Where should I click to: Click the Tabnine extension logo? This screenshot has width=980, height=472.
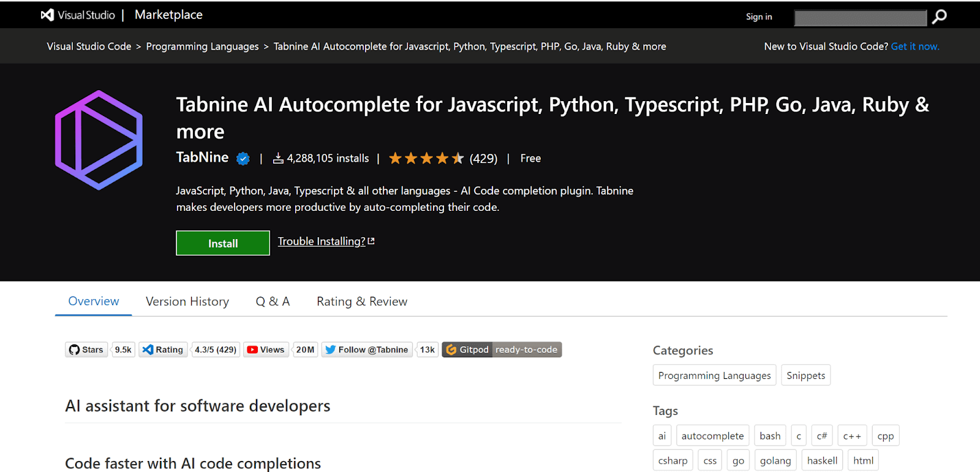tap(99, 140)
